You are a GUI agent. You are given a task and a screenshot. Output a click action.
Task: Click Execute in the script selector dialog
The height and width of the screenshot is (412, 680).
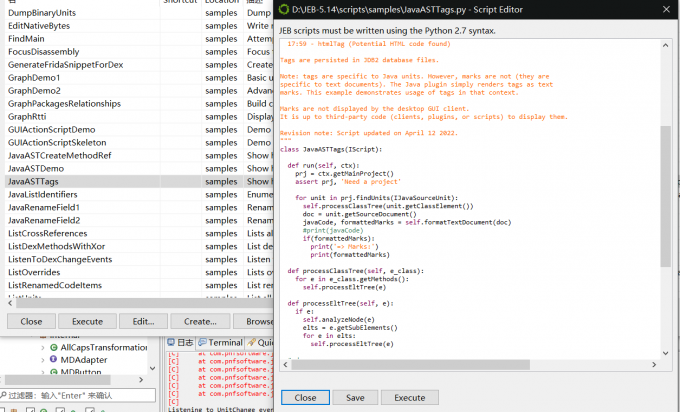tap(88, 321)
